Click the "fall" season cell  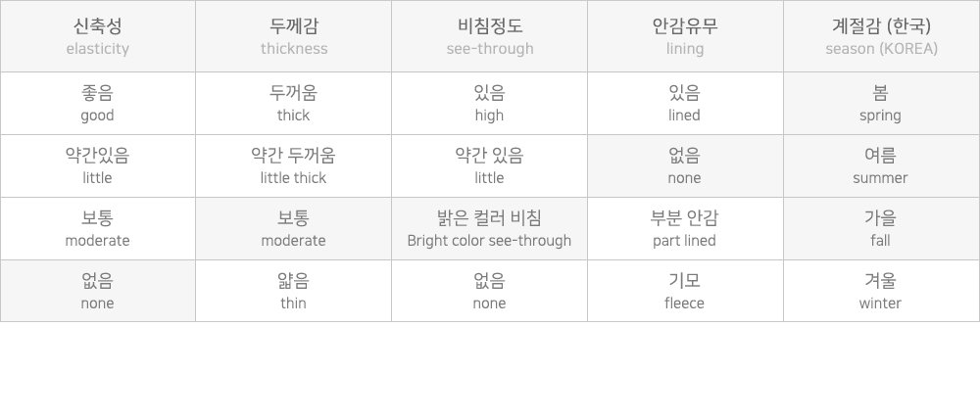[881, 229]
